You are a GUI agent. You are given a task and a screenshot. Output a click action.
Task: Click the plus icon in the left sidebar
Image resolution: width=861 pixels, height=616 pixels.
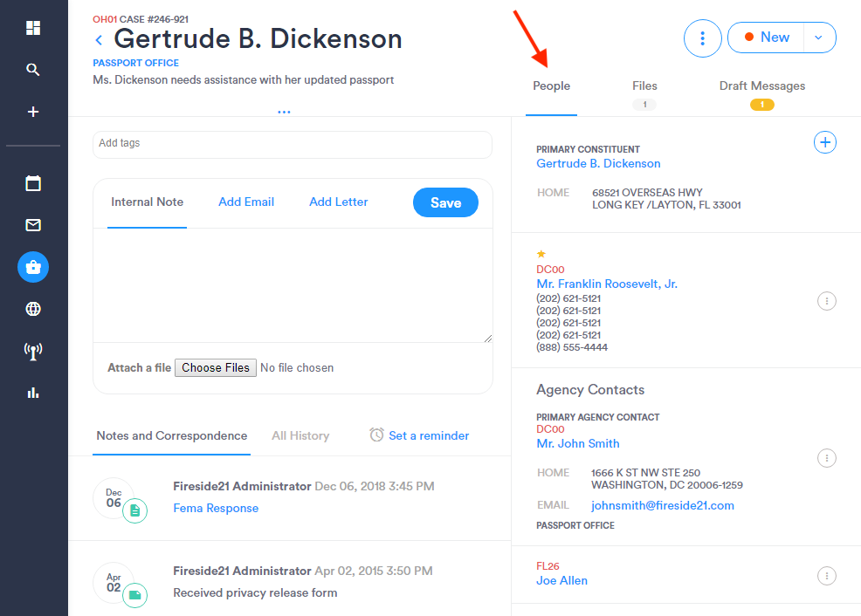click(x=33, y=111)
